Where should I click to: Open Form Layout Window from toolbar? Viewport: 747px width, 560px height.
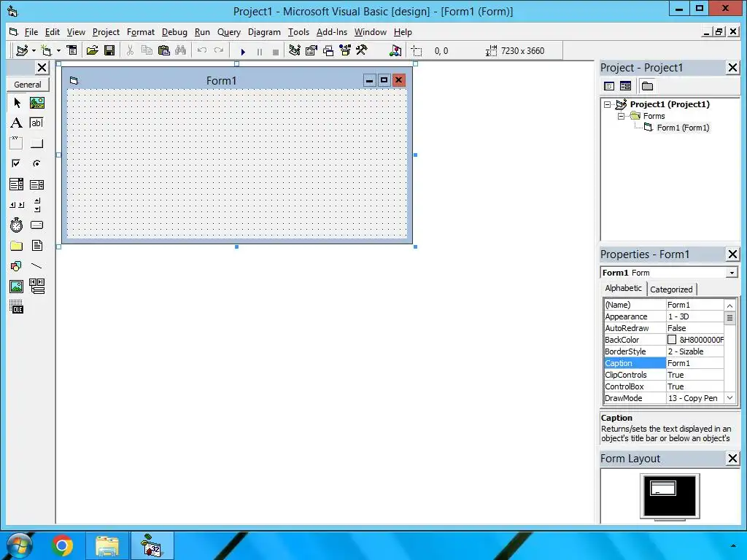pos(328,50)
